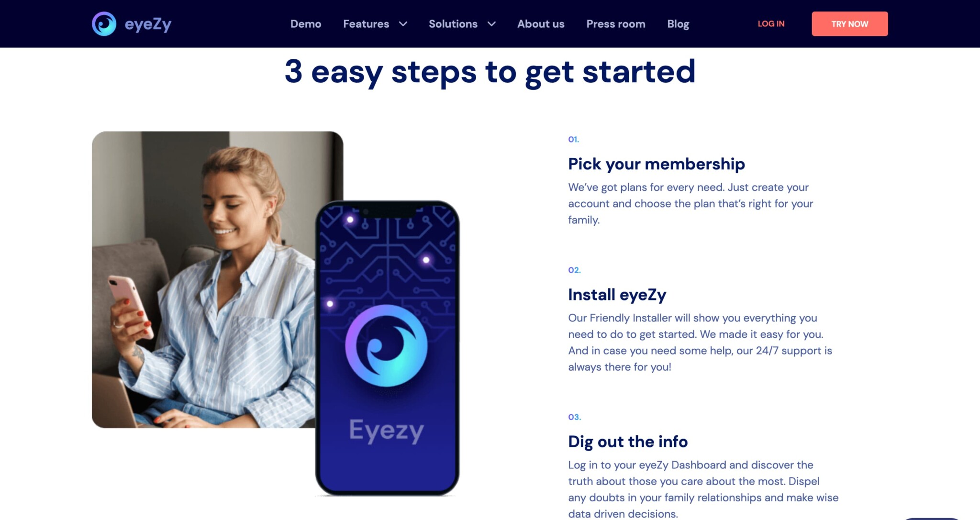Expand the Solutions dropdown chevron

click(491, 24)
